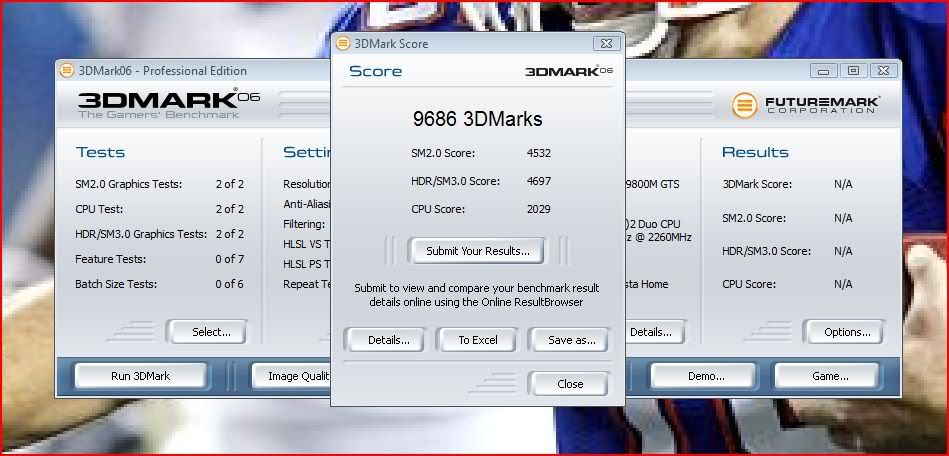Click the 3DMark06 logo in Score dialog

click(569, 71)
